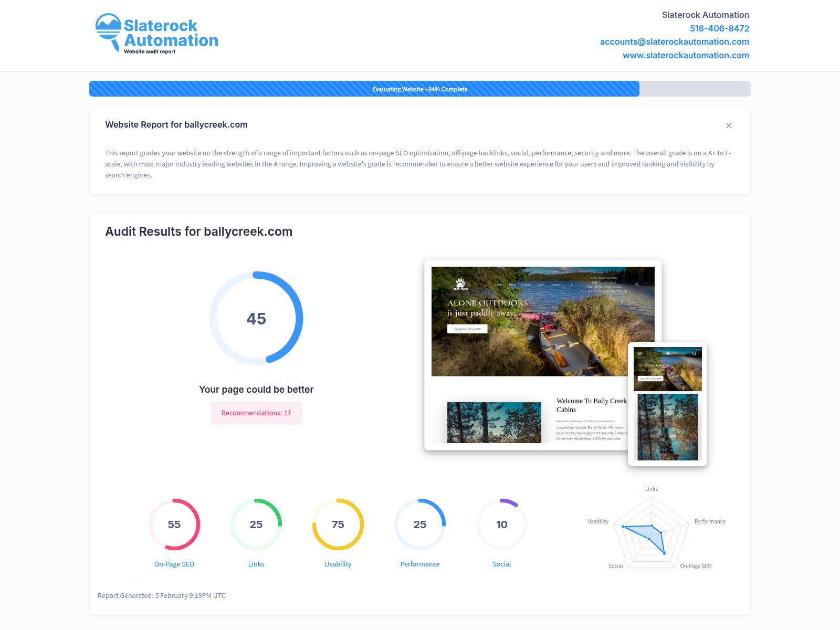The width and height of the screenshot is (840, 630).
Task: Click Your page could be better text
Action: 256,390
